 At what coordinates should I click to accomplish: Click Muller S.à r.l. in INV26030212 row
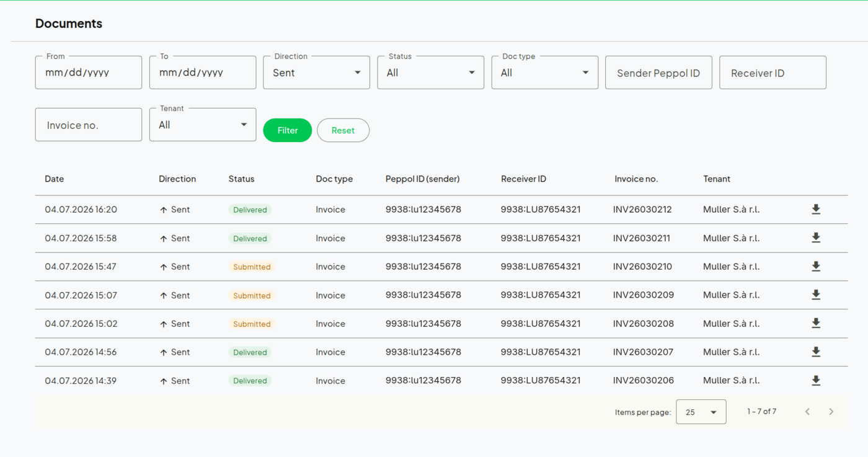click(x=731, y=210)
